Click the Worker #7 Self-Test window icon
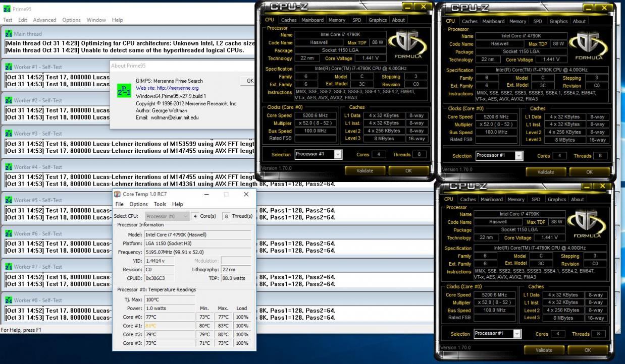This screenshot has width=625, height=364. click(x=9, y=267)
